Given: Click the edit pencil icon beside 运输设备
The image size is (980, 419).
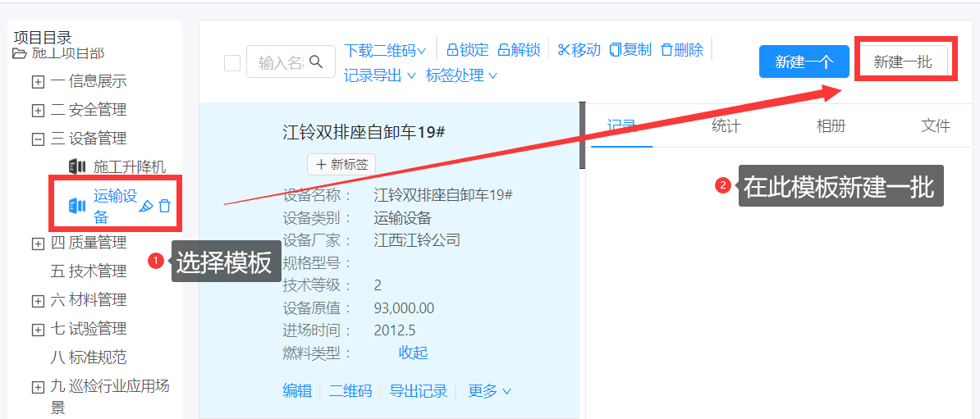Looking at the screenshot, I should pyautogui.click(x=146, y=206).
